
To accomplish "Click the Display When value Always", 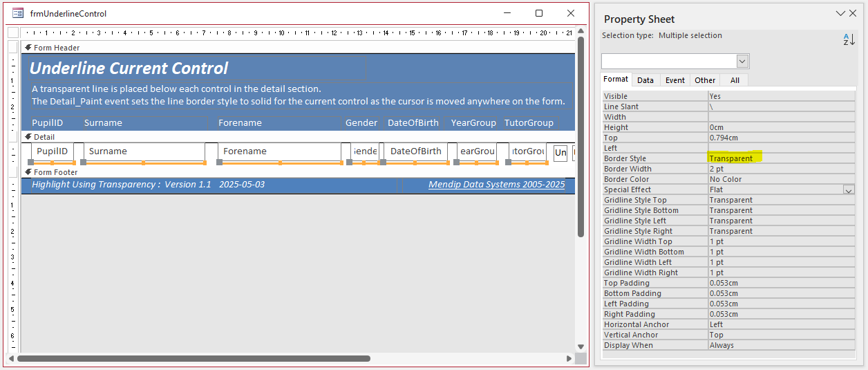I will click(x=782, y=345).
